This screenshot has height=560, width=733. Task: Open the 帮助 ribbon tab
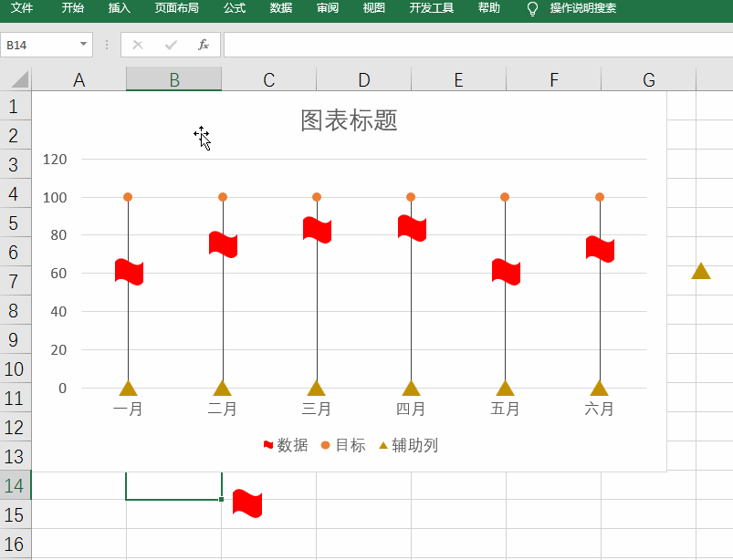point(489,8)
